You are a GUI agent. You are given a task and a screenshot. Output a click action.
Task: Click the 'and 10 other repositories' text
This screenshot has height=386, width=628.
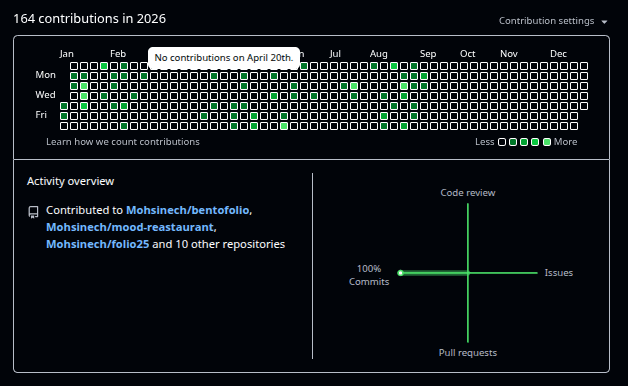click(x=219, y=244)
